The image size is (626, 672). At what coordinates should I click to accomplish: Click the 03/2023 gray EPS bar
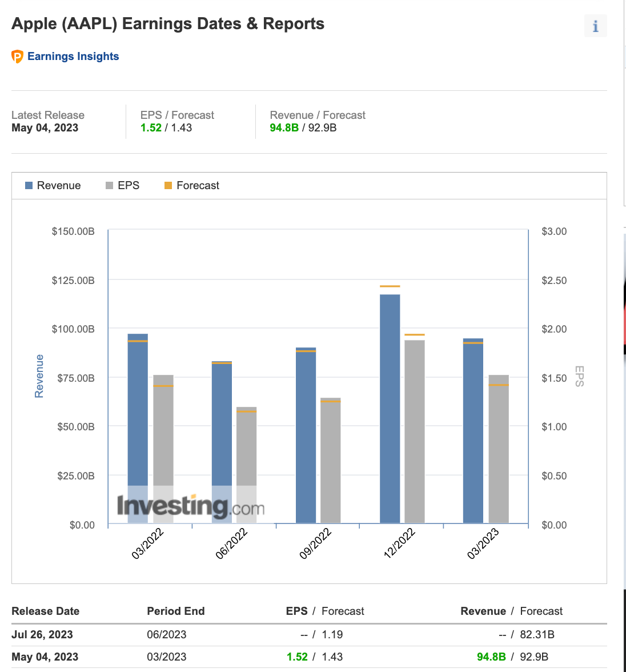(x=499, y=449)
